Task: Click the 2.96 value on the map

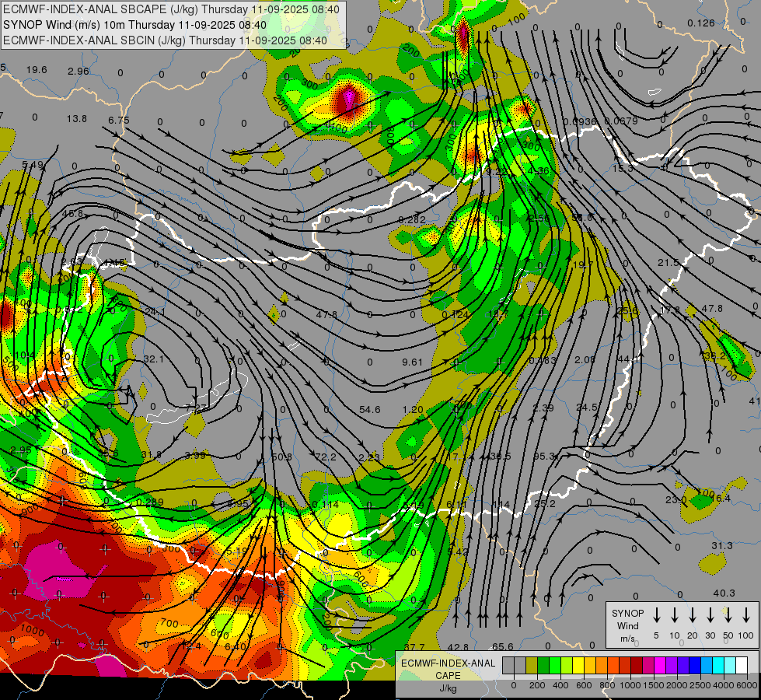Action: [79, 72]
